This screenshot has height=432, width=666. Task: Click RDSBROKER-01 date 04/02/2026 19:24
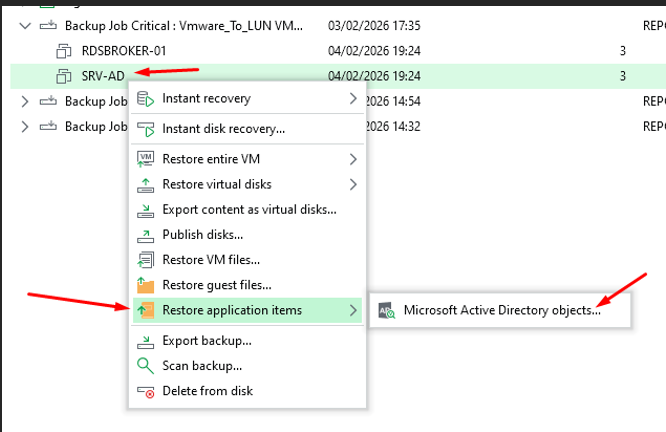[x=374, y=51]
